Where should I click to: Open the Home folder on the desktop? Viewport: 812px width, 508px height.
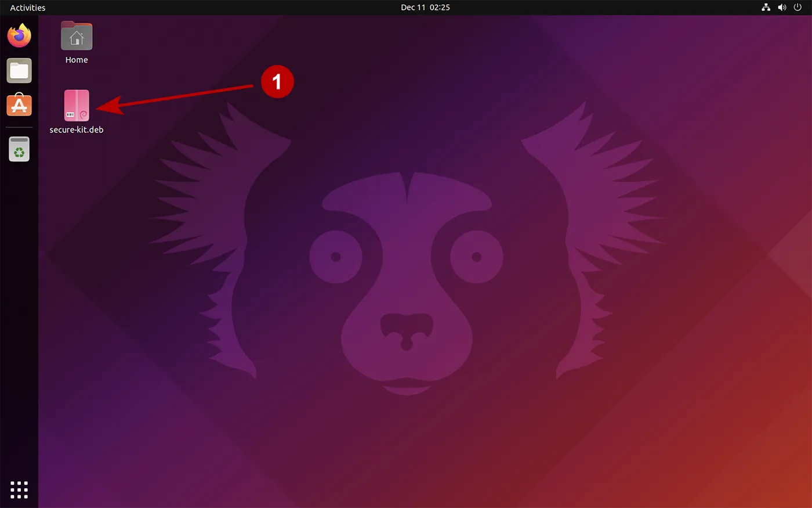tap(76, 35)
